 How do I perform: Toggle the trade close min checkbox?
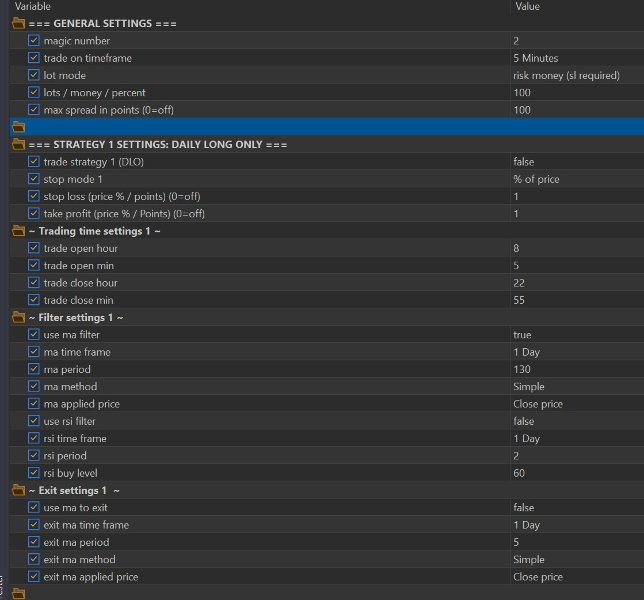(34, 299)
